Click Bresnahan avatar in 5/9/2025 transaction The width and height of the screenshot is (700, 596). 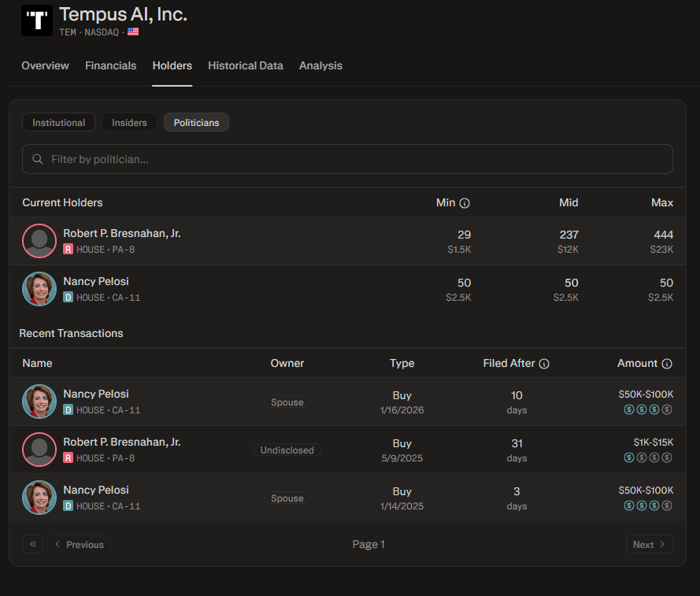pos(39,450)
